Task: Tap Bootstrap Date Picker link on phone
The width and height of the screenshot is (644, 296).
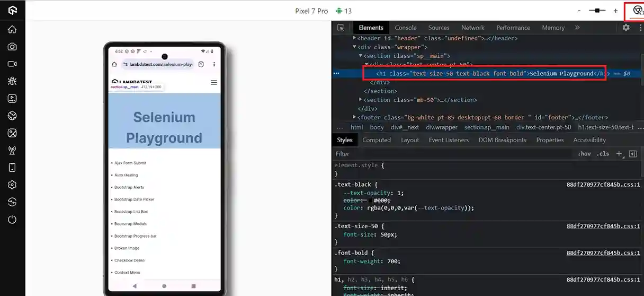Action: [134, 199]
